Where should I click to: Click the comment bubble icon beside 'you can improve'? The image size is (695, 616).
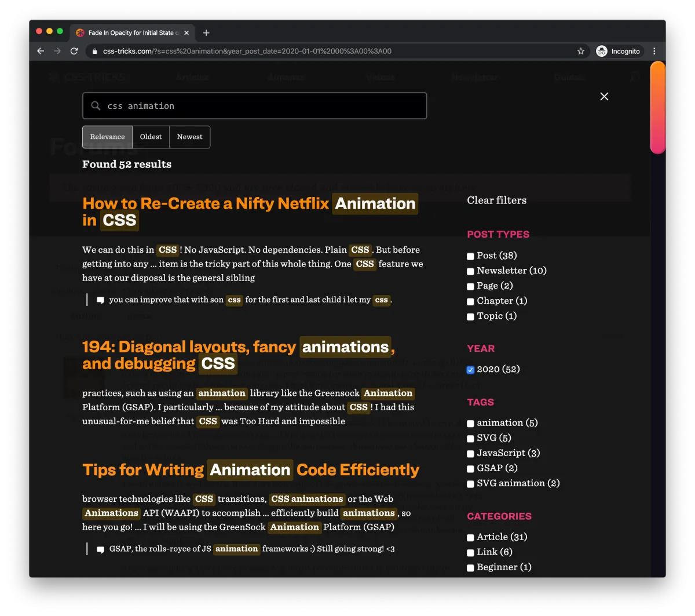(x=100, y=300)
